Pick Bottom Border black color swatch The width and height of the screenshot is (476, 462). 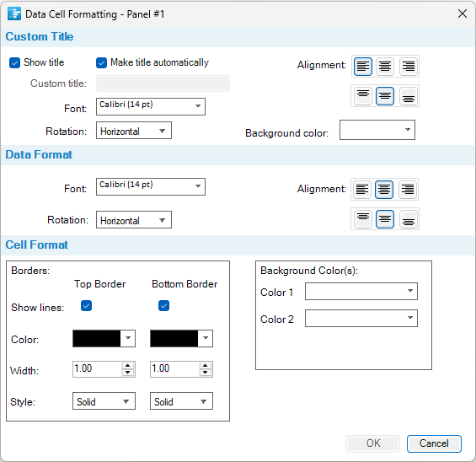tap(174, 338)
